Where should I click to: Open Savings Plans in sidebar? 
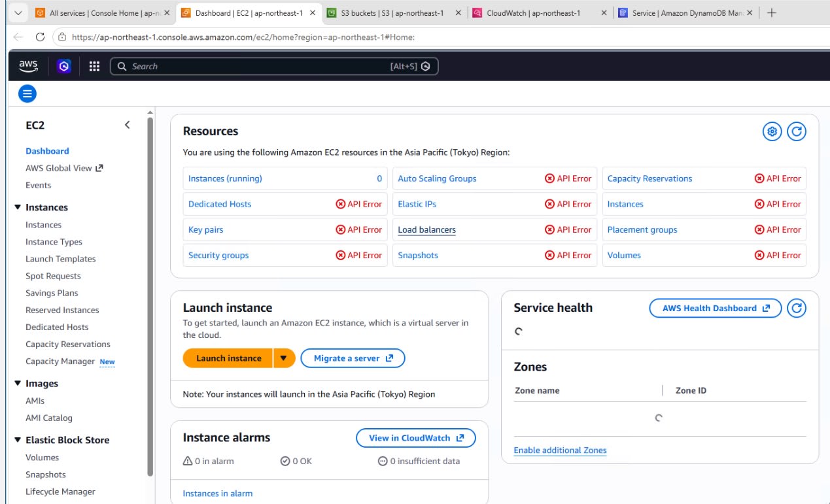pyautogui.click(x=52, y=293)
